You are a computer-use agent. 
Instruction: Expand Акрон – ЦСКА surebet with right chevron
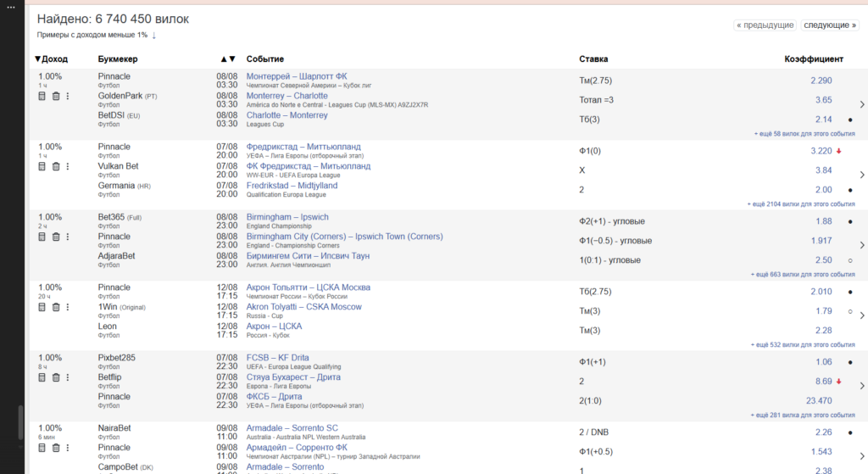862,315
